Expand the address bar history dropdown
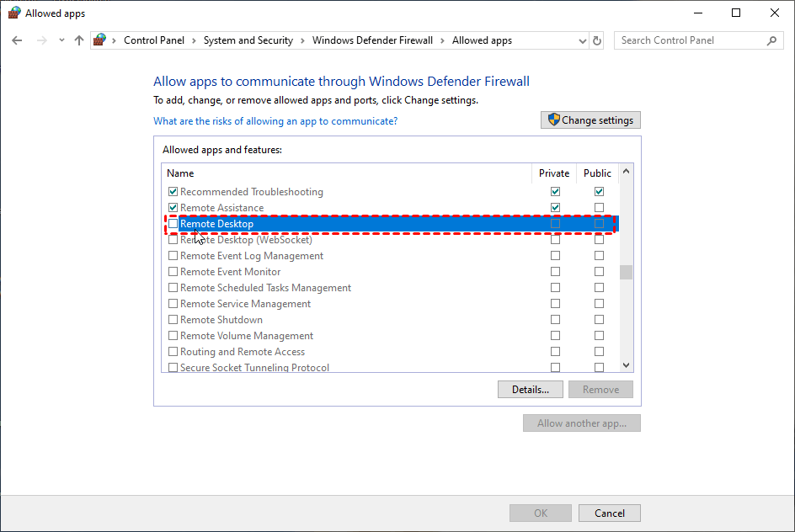The width and height of the screenshot is (795, 532). coord(583,41)
